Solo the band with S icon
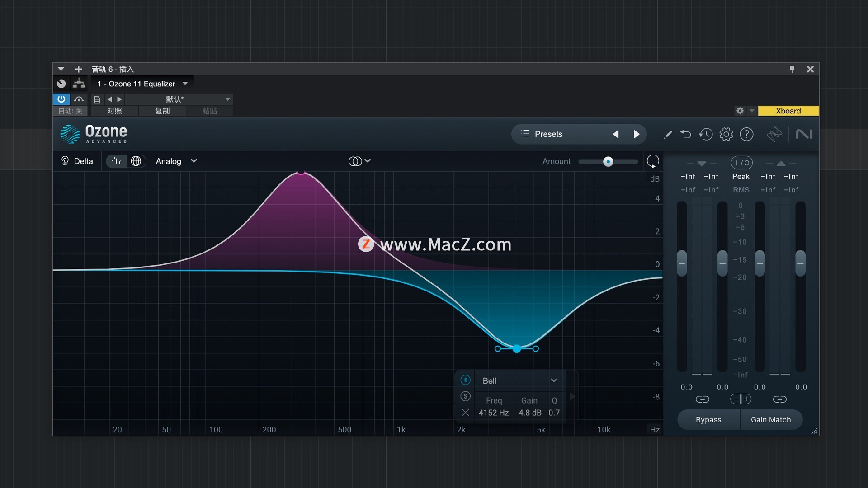 pos(465,396)
